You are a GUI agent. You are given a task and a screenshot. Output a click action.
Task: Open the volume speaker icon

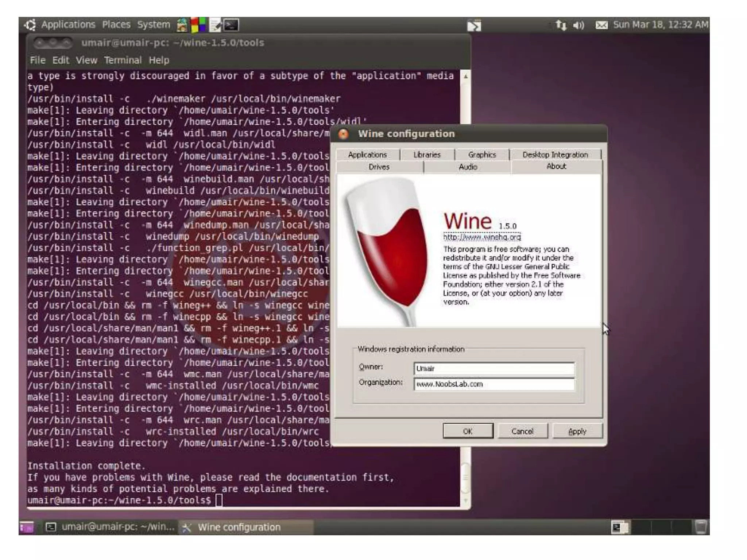coord(578,25)
